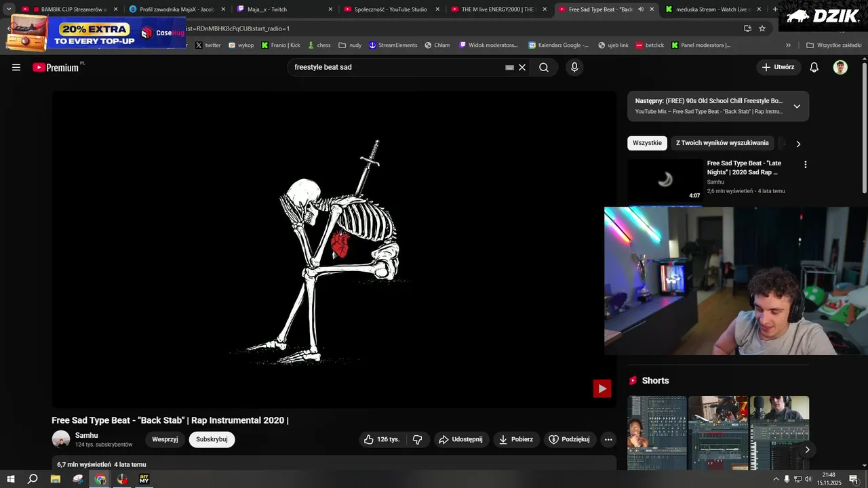Click the Wesprzyj button
This screenshot has height=488, width=868.
point(165,439)
